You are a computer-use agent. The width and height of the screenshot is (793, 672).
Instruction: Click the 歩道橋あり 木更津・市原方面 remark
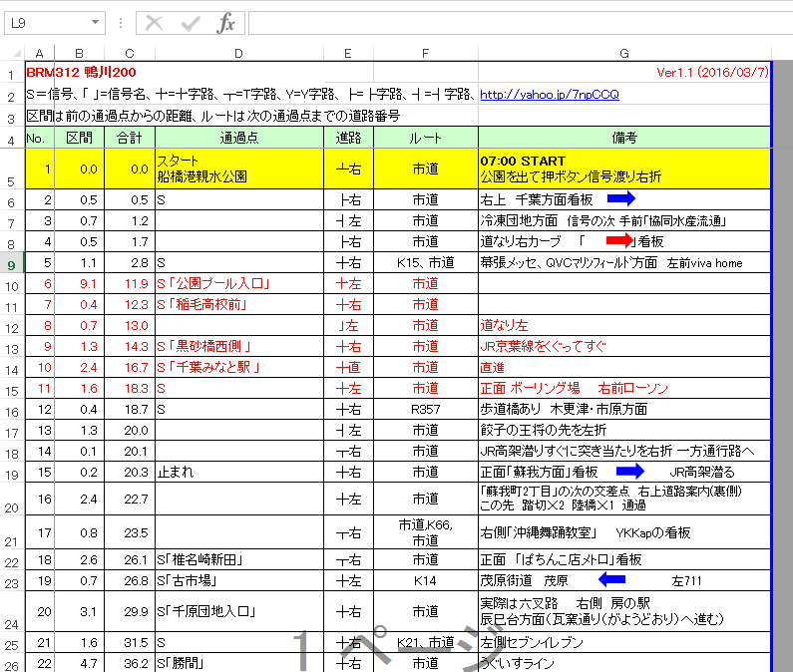(x=624, y=409)
